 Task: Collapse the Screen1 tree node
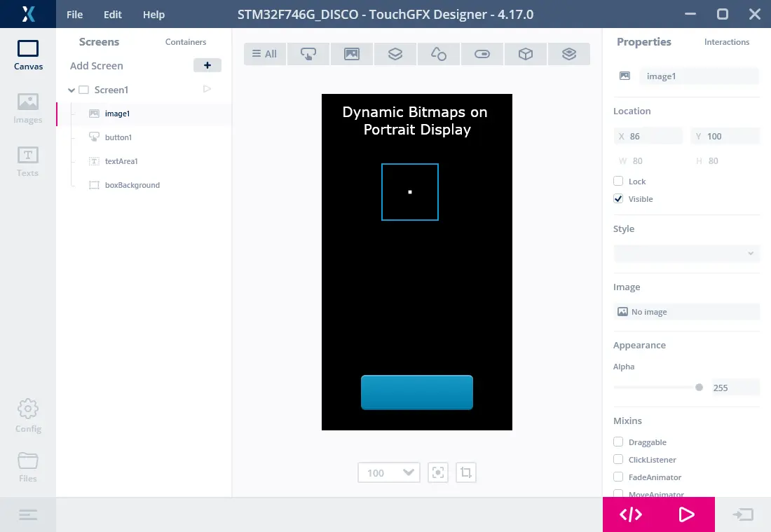pyautogui.click(x=71, y=90)
